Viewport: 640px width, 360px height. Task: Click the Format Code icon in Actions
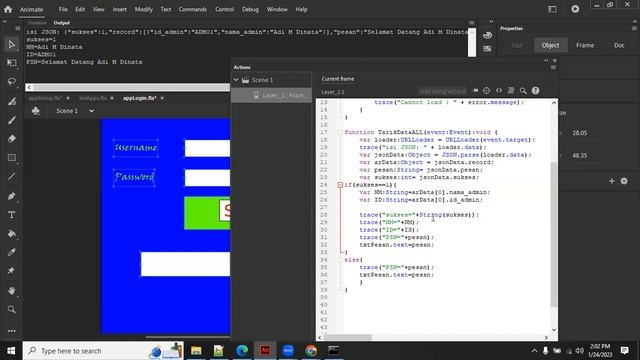511,91
